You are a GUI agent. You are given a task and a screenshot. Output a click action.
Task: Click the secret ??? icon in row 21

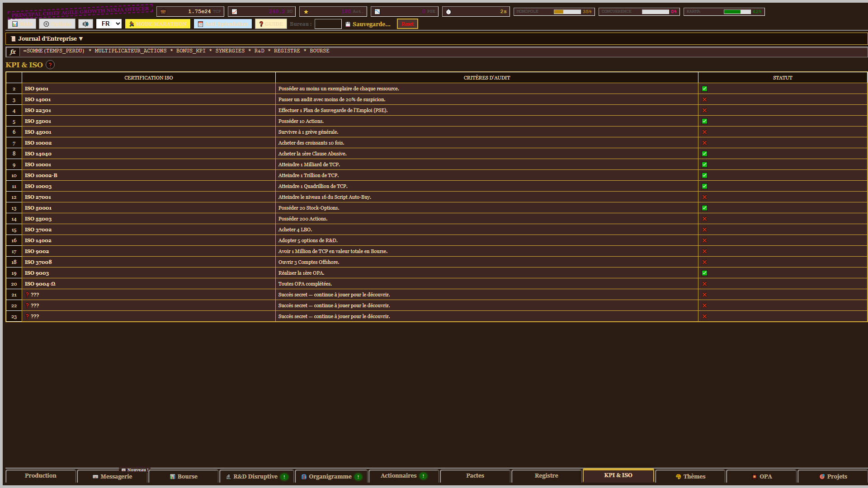tap(27, 295)
